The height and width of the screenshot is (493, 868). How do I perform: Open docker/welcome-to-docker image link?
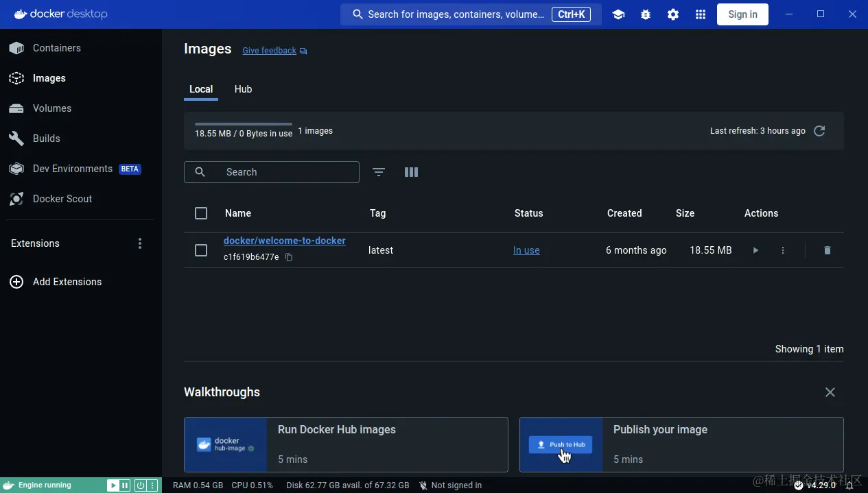[x=285, y=241]
